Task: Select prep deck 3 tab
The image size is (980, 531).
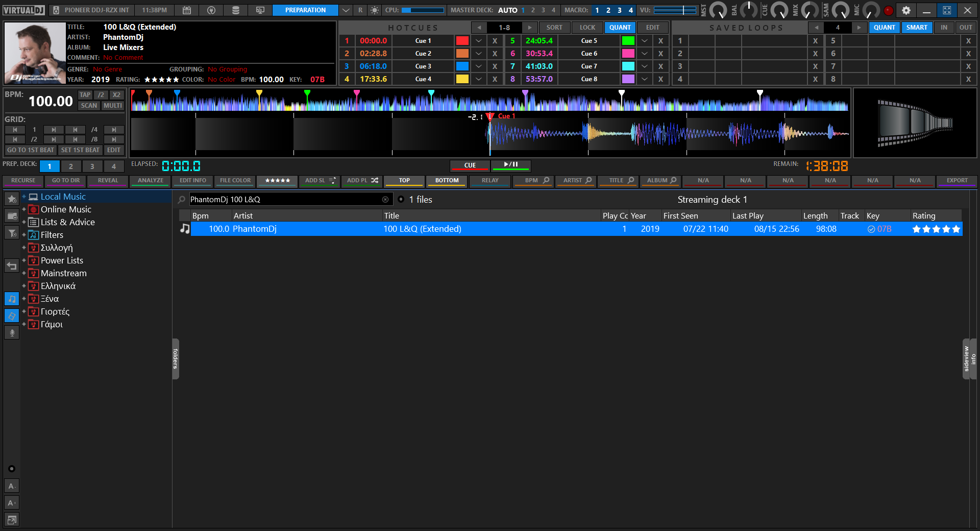Action: coord(92,166)
